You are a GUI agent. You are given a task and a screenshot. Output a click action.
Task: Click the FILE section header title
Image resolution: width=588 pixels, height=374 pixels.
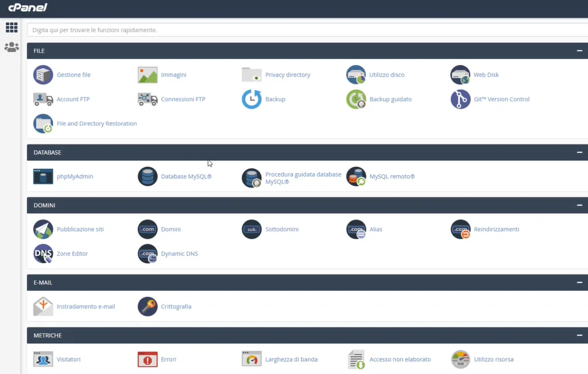coord(39,51)
